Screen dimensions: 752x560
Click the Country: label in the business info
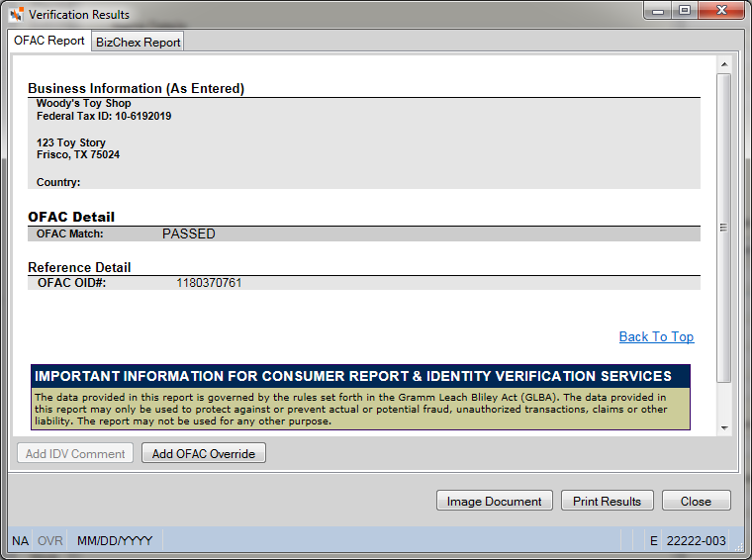(x=58, y=182)
